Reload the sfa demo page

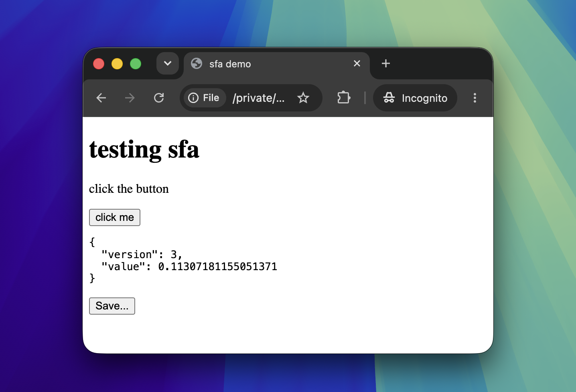coord(159,98)
